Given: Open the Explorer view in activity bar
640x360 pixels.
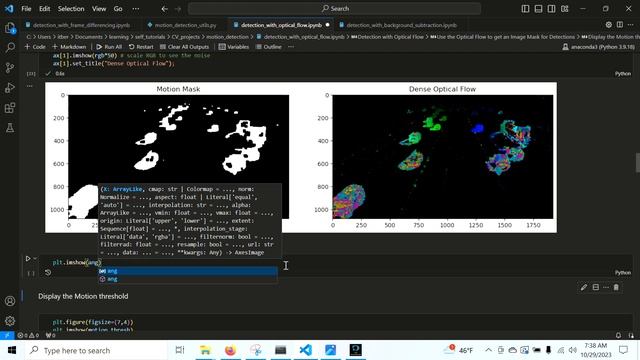Looking at the screenshot, I should [x=10, y=28].
